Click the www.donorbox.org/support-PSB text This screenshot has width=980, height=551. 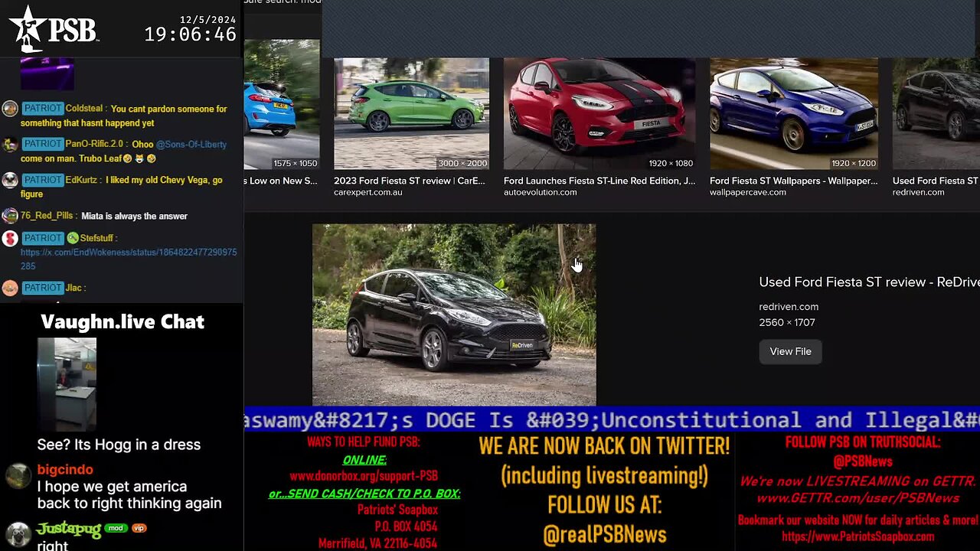(x=364, y=476)
